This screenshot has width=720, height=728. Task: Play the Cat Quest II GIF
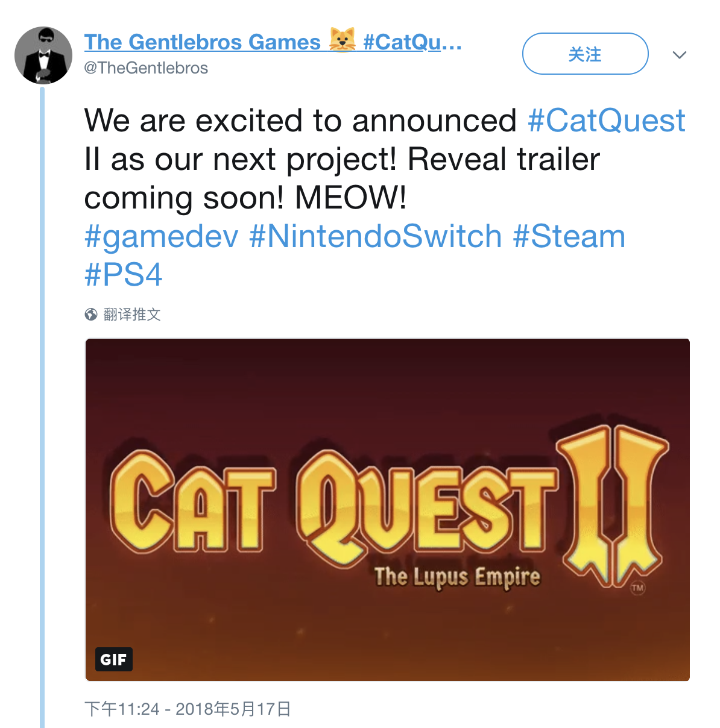coord(388,510)
